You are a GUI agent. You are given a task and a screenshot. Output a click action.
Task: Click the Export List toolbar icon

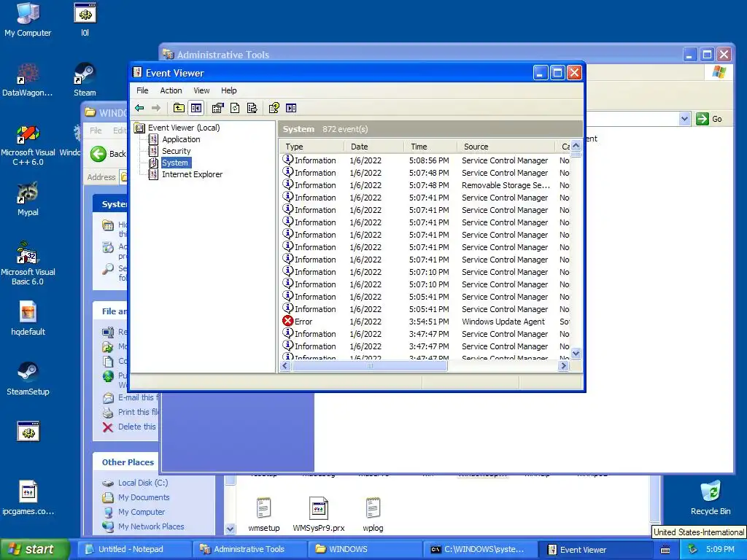click(x=252, y=108)
